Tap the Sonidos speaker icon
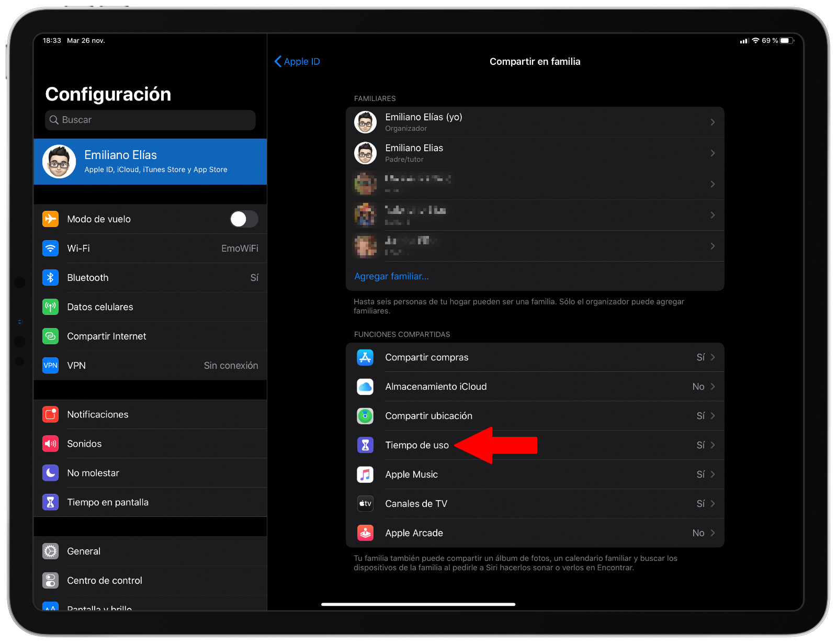This screenshot has width=837, height=644. coord(50,444)
